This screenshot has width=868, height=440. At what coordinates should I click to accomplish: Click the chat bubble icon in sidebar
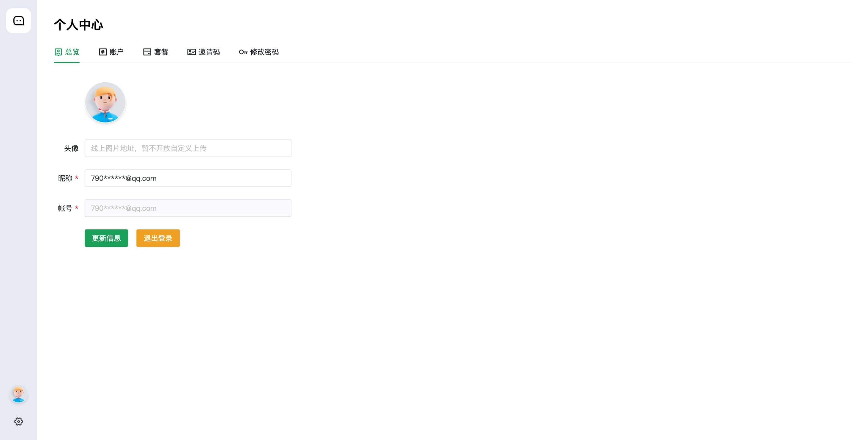(x=18, y=21)
